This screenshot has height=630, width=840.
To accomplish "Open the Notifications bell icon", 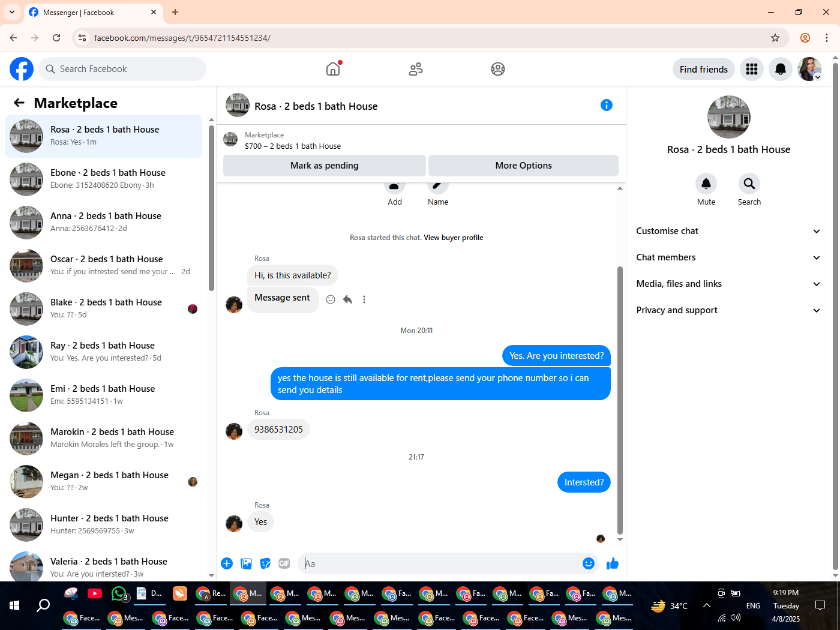I will click(x=781, y=69).
